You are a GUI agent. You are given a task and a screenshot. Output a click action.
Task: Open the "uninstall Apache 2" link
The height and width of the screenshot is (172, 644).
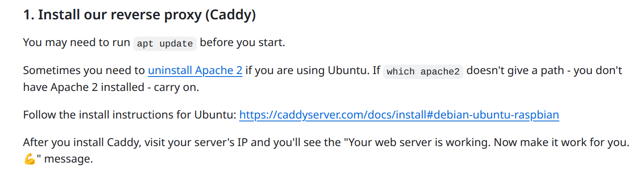pos(195,70)
